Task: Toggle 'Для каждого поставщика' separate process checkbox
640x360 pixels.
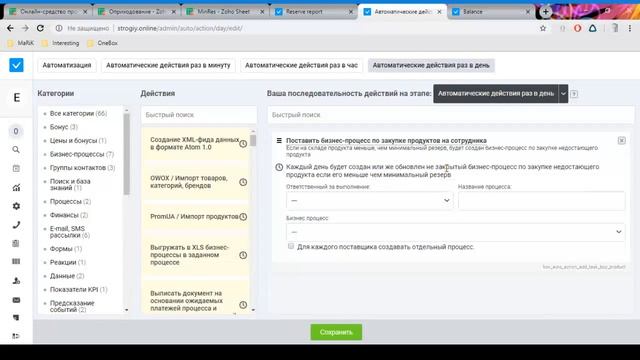Action: click(x=291, y=246)
